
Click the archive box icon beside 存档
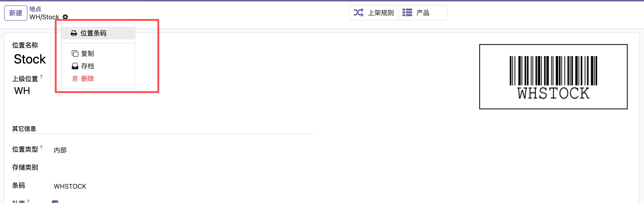tap(75, 66)
